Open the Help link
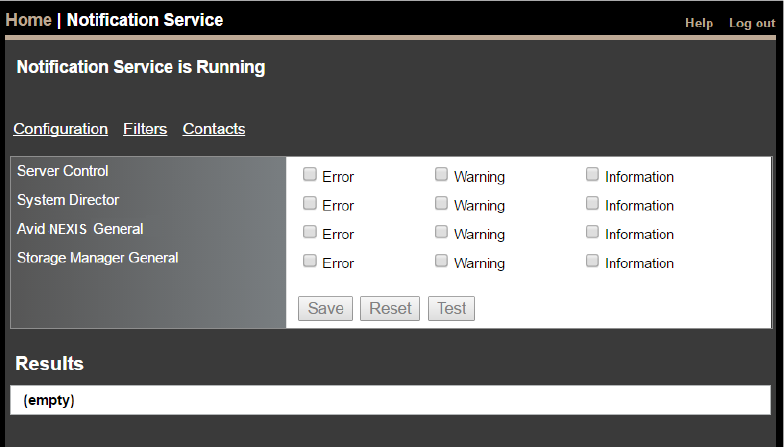The height and width of the screenshot is (447, 784). [x=699, y=23]
